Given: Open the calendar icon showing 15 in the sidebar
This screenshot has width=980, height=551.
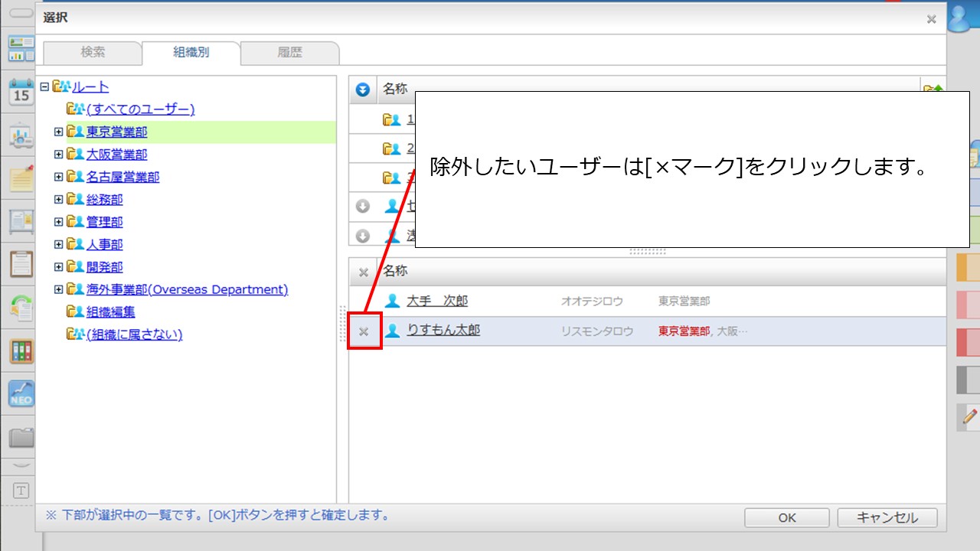Looking at the screenshot, I should point(21,92).
